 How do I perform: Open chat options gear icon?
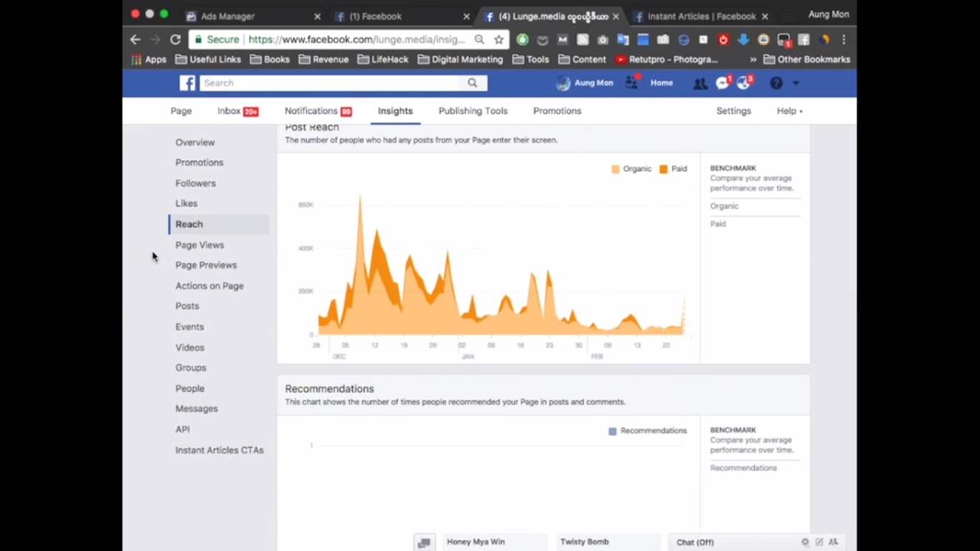[805, 542]
